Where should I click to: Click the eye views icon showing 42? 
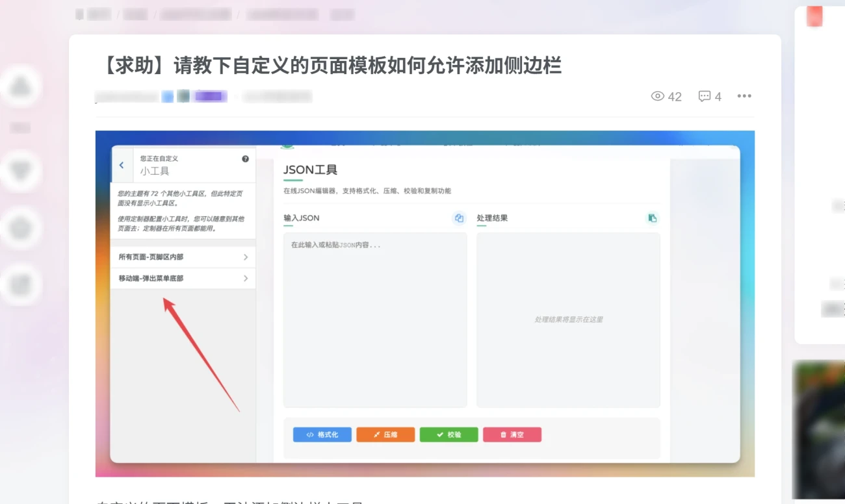(x=658, y=96)
